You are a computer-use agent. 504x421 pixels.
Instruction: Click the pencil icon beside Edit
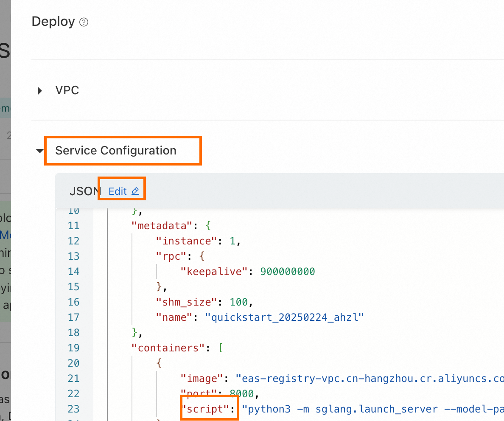point(135,191)
